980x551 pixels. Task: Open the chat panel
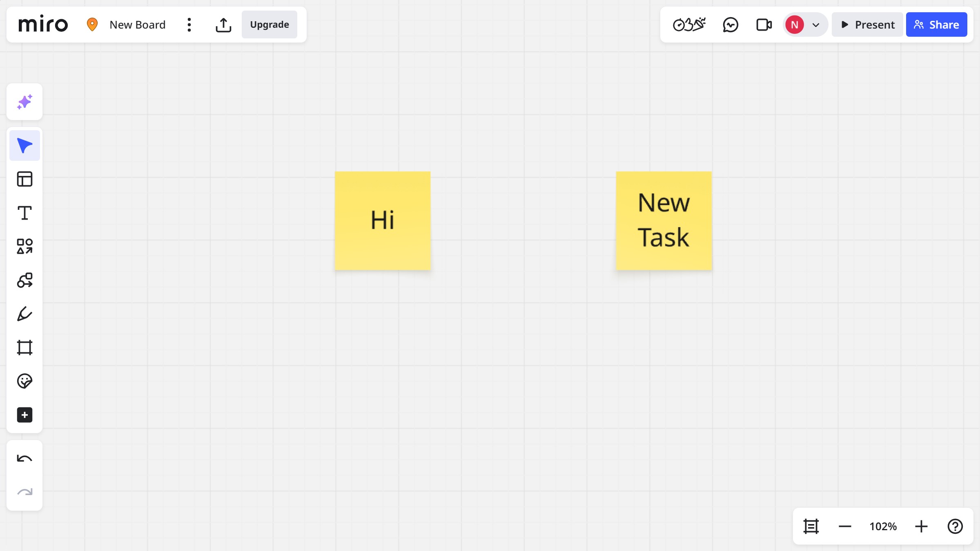tap(731, 24)
